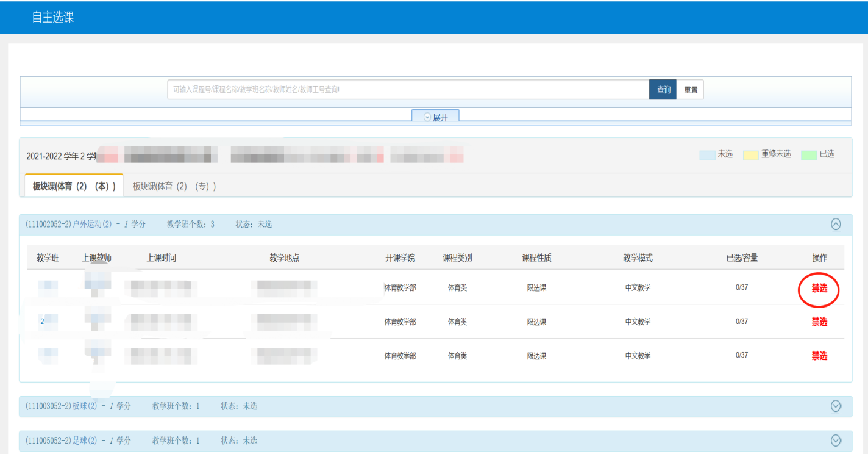Collapse the 户外运动(2) course section chevron
The width and height of the screenshot is (868, 454).
[836, 224]
